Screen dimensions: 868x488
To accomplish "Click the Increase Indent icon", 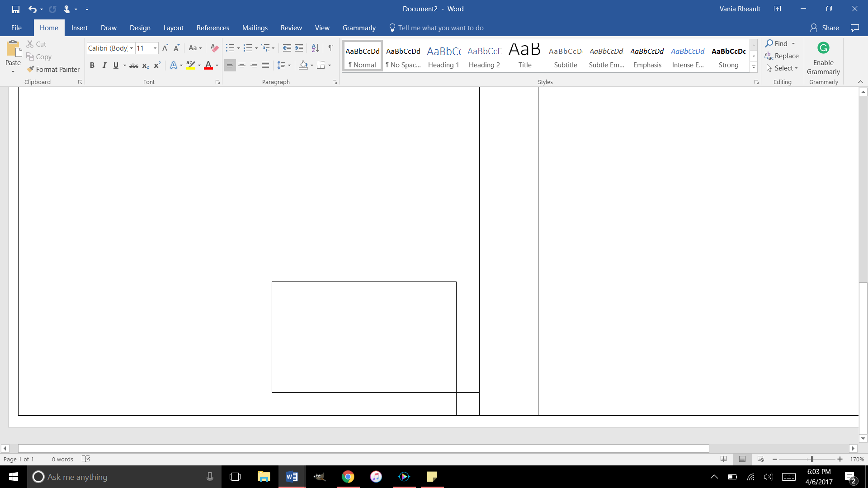I will point(299,48).
